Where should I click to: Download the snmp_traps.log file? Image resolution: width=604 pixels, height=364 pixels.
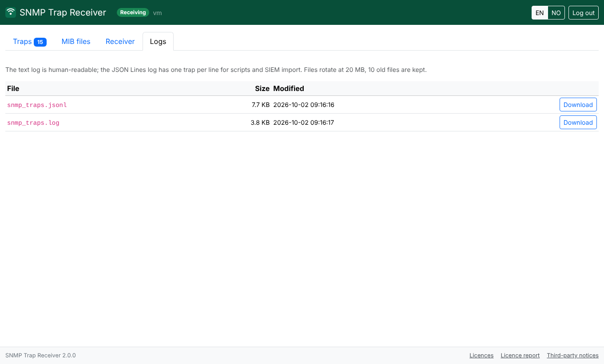[x=578, y=123]
